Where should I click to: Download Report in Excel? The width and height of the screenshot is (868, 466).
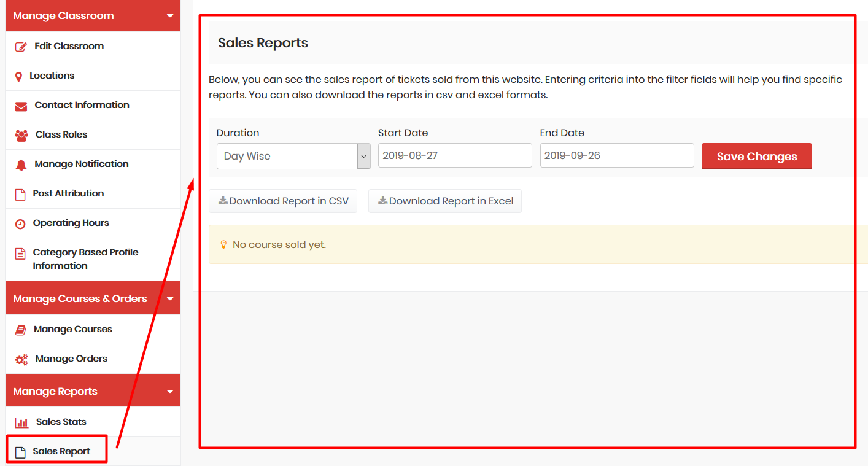click(445, 201)
